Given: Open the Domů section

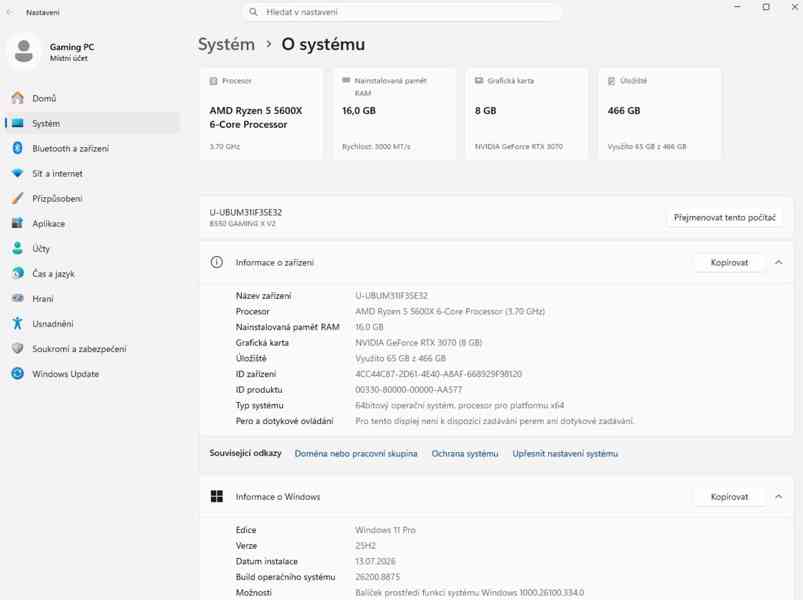Looking at the screenshot, I should pyautogui.click(x=92, y=98).
